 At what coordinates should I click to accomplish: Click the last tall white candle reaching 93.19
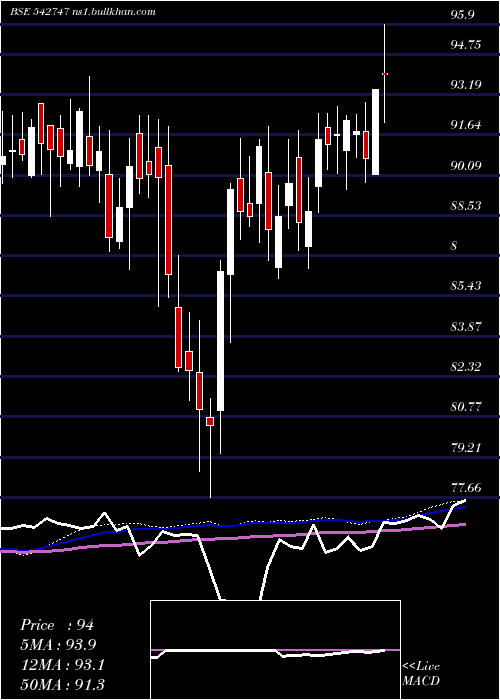(375, 132)
